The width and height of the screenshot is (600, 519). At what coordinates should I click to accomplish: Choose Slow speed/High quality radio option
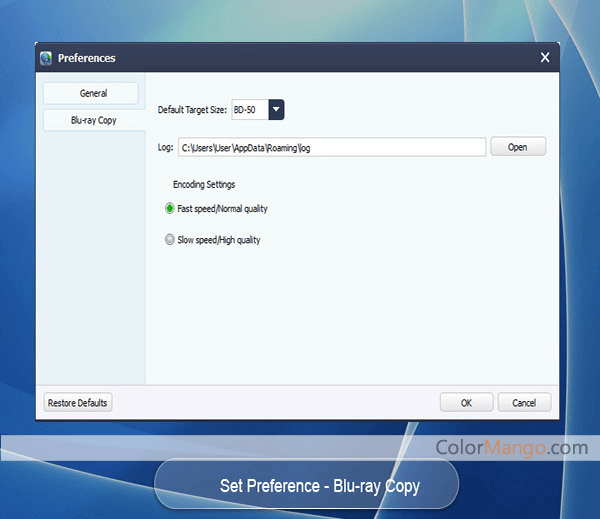tap(170, 240)
